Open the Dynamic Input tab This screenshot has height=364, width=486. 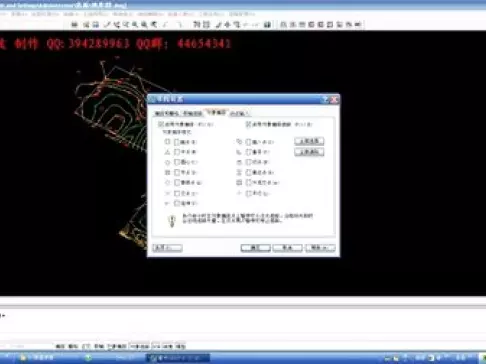pos(239,114)
